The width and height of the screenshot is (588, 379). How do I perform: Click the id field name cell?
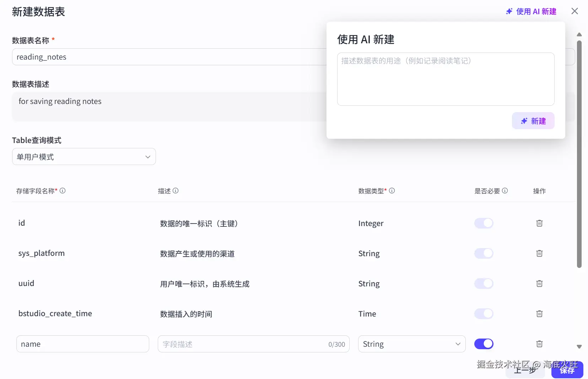click(22, 223)
